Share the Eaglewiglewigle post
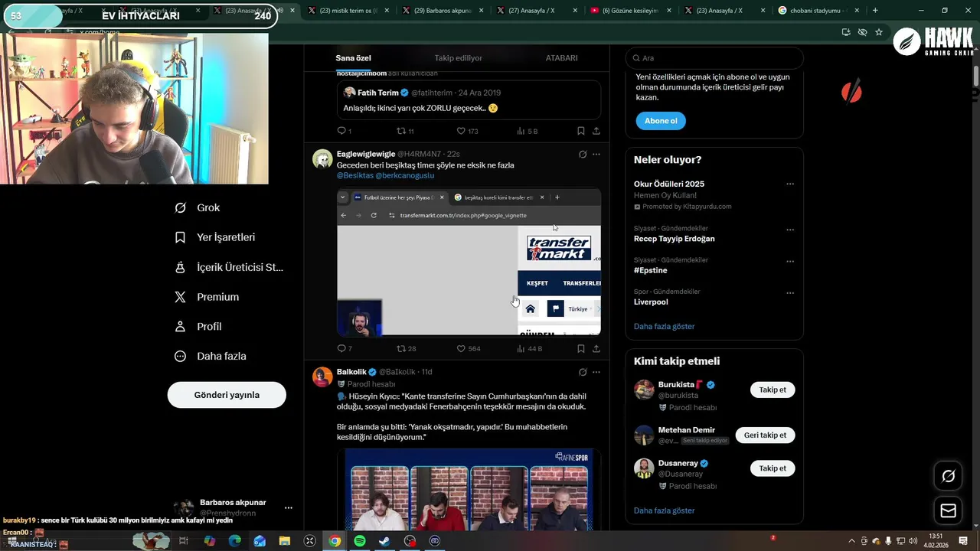This screenshot has width=980, height=551. [x=596, y=348]
